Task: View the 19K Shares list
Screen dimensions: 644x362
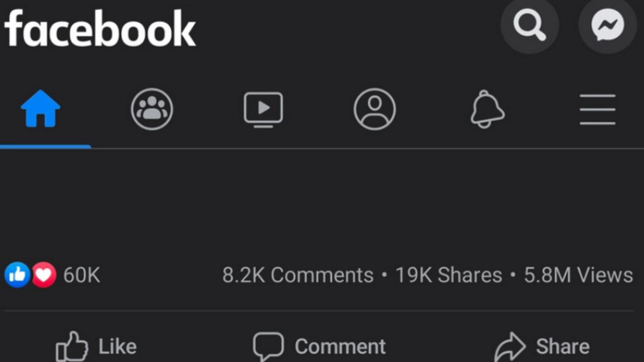Action: pyautogui.click(x=449, y=275)
